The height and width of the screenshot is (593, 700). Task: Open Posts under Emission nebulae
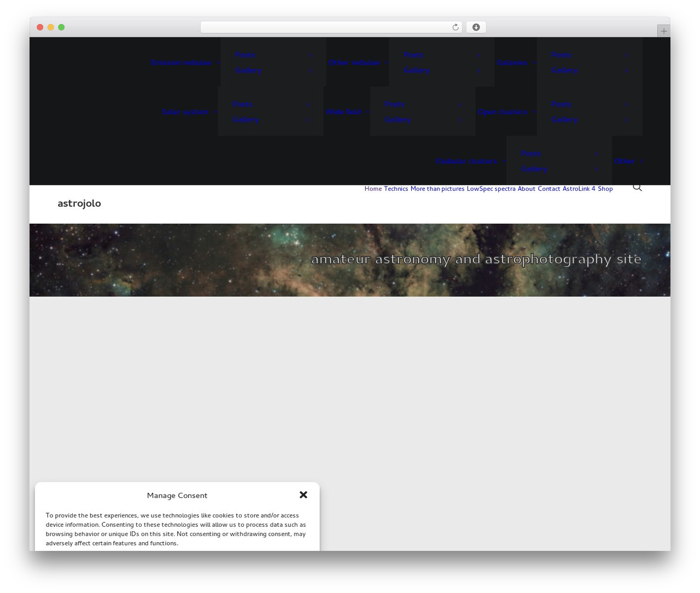tap(246, 55)
